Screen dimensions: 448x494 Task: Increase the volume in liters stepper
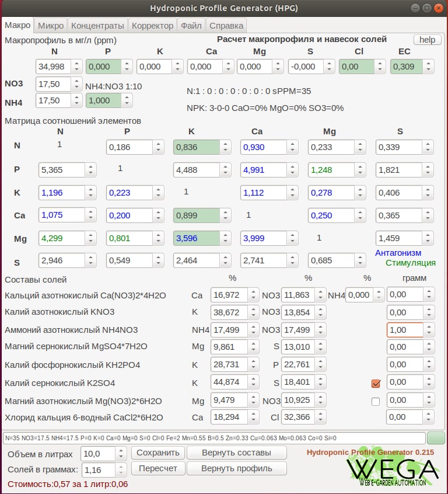tap(121, 451)
